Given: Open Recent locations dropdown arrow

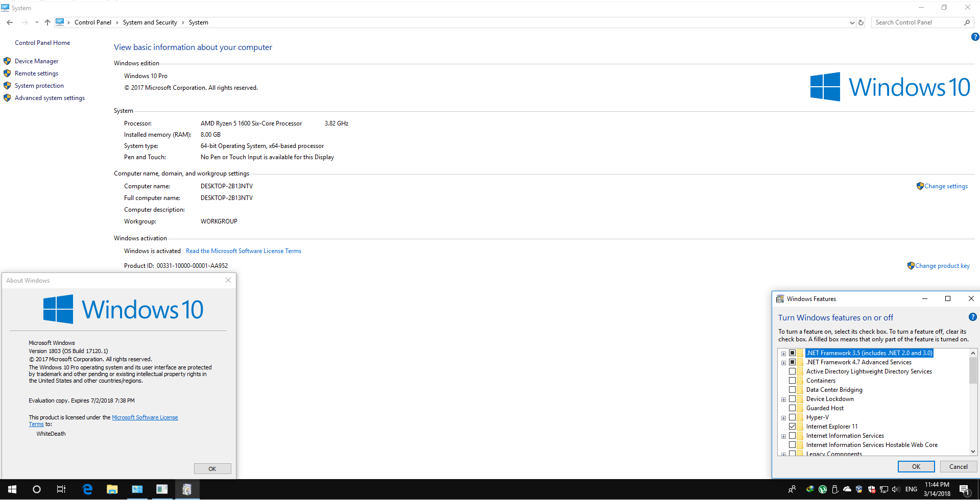Looking at the screenshot, I should (x=37, y=22).
